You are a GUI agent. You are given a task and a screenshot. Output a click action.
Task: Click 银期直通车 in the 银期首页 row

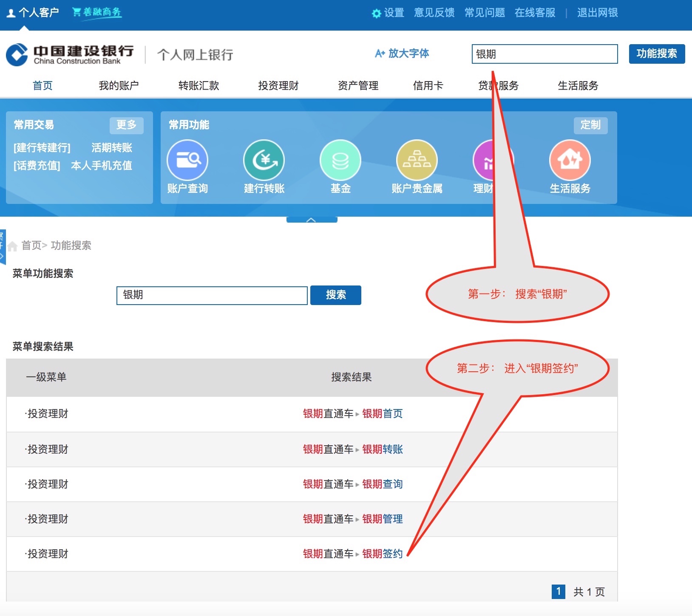[328, 413]
